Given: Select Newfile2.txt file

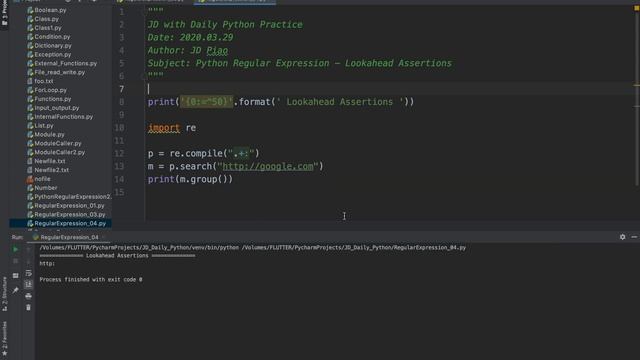Looking at the screenshot, I should click(x=51, y=170).
